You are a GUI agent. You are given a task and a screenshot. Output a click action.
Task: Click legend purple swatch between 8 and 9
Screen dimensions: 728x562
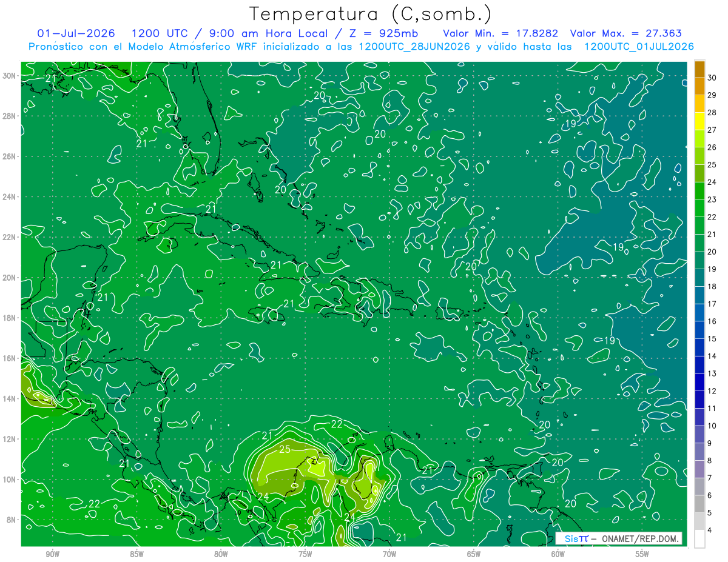click(x=699, y=451)
